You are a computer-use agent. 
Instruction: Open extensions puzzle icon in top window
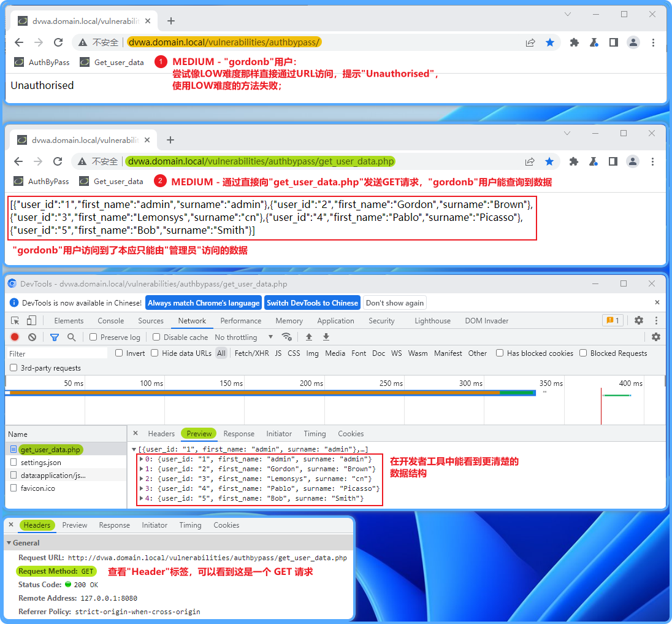[574, 42]
